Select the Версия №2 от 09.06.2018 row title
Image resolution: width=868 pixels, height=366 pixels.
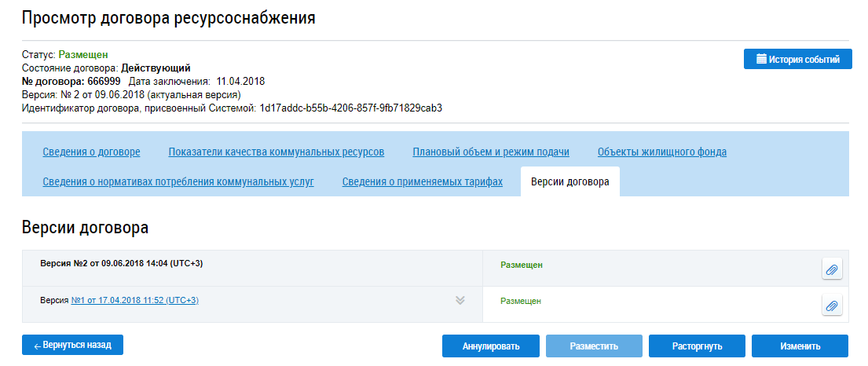(x=122, y=263)
